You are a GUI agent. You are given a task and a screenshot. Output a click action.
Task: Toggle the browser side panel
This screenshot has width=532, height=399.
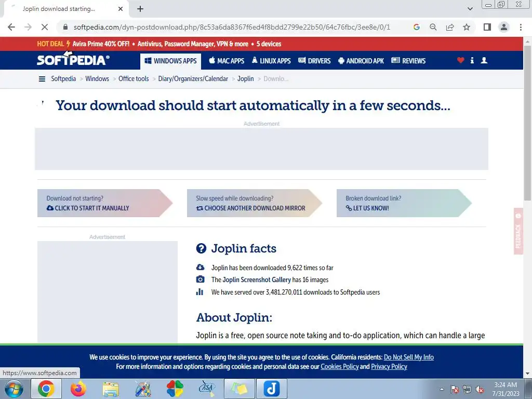pos(487,27)
